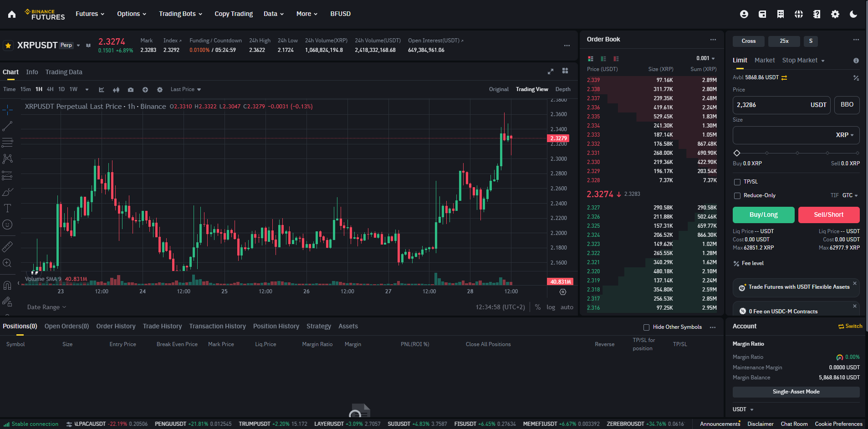Open the XRP size unit dropdown

point(845,135)
